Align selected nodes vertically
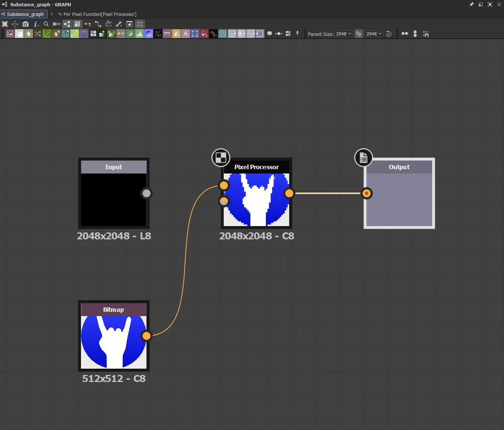 (x=415, y=34)
